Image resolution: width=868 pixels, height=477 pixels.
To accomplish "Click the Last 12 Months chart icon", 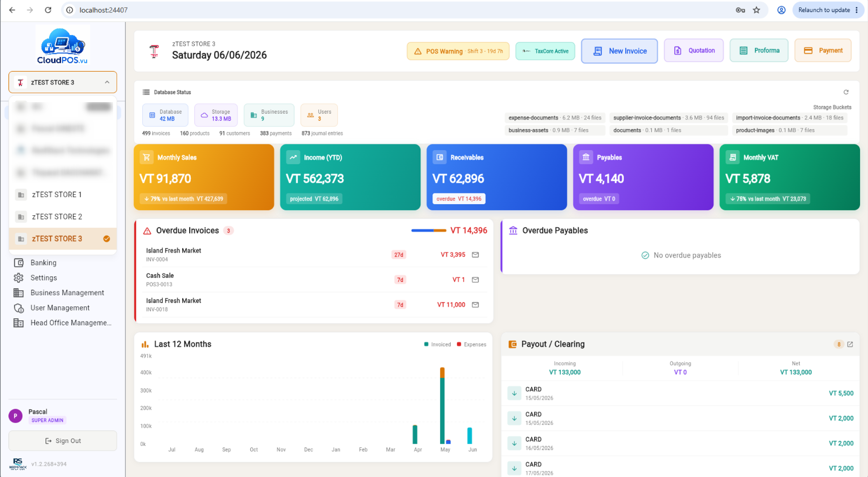I will [145, 344].
